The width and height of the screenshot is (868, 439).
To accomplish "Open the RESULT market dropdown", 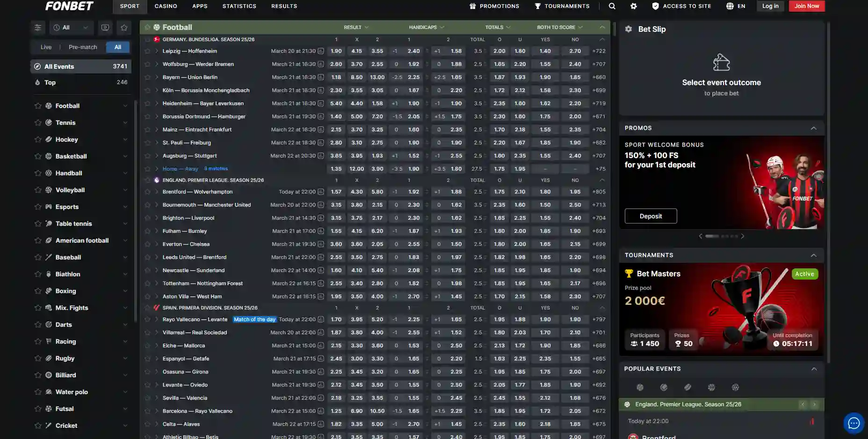I will (x=356, y=27).
